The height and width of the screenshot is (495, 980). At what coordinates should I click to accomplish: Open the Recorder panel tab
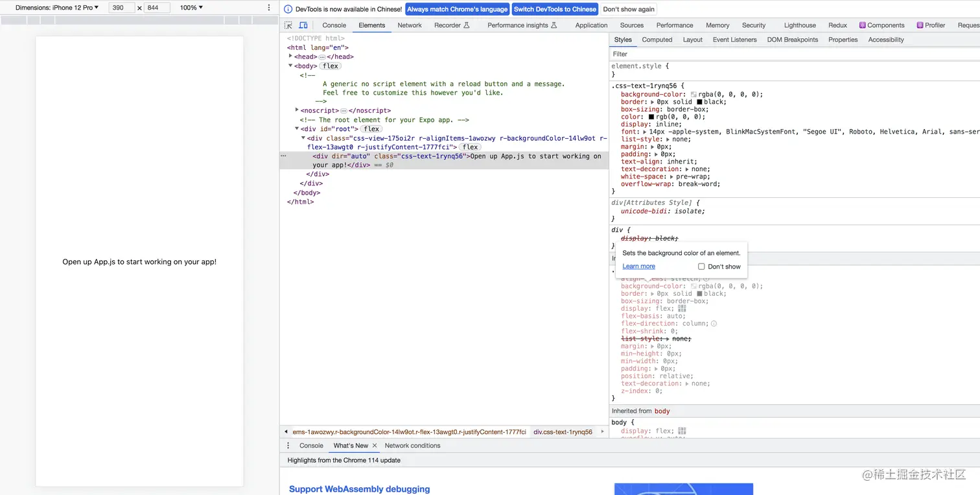(452, 25)
